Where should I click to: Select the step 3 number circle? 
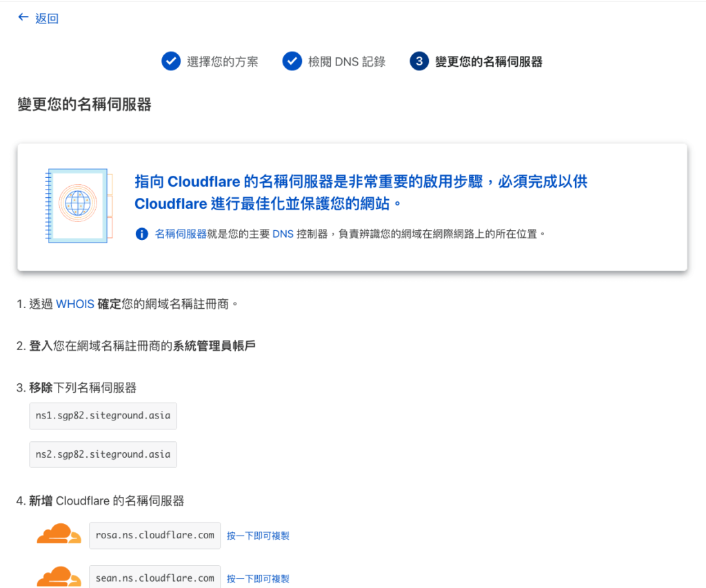click(419, 61)
